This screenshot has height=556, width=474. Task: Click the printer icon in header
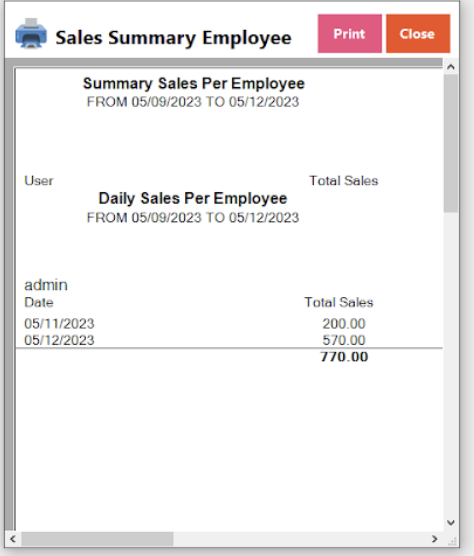[31, 33]
